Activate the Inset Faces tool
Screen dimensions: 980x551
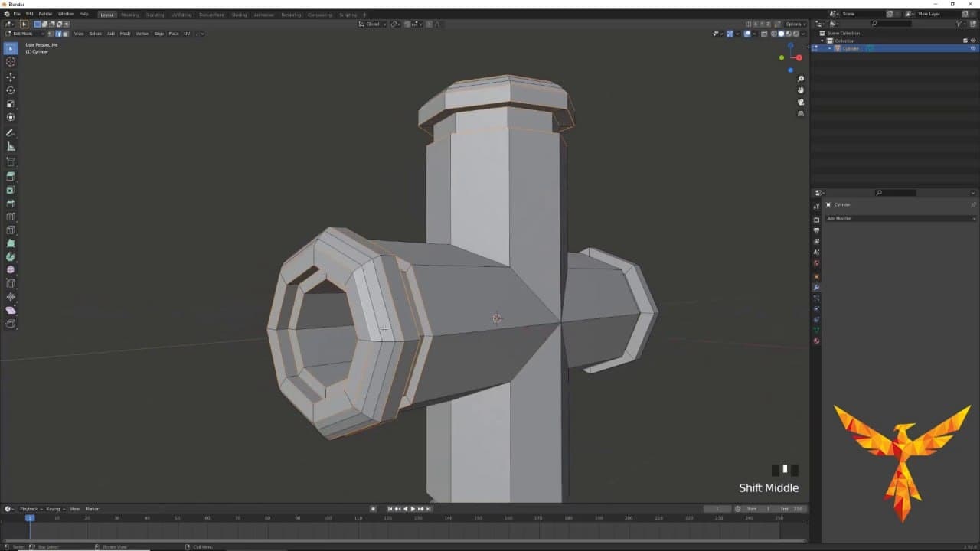(11, 190)
